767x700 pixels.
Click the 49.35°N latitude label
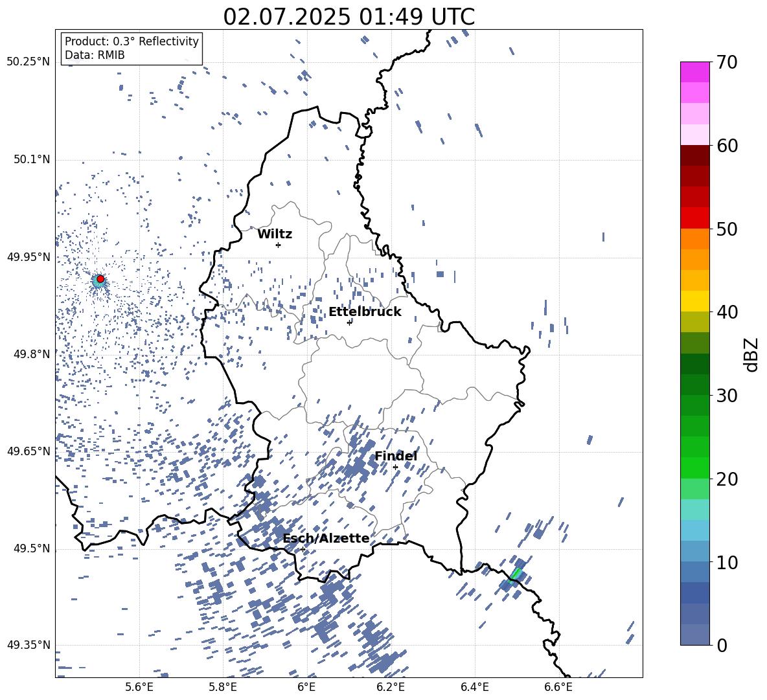(29, 645)
